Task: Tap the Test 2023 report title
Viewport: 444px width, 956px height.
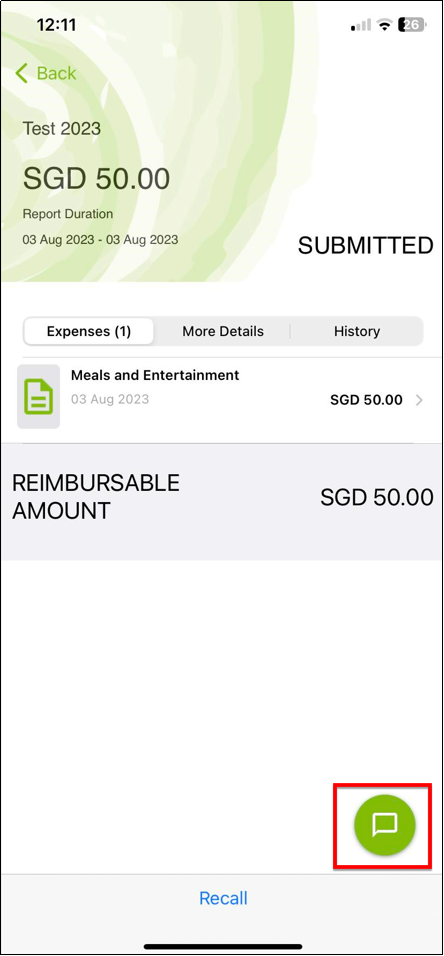Action: tap(62, 129)
